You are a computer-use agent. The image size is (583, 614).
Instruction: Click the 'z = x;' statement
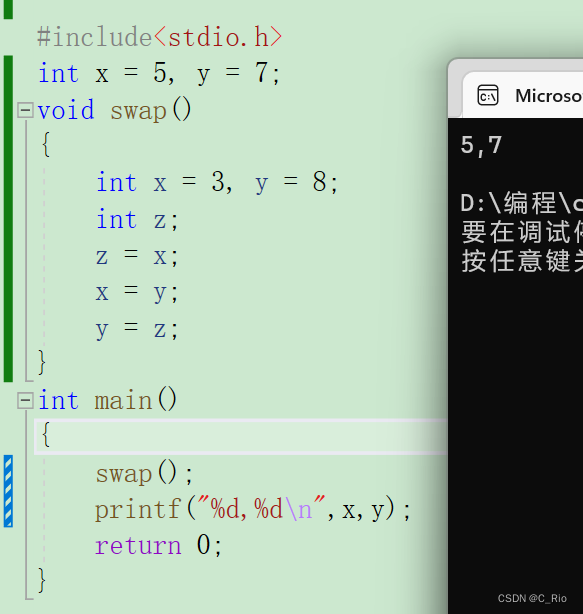(137, 256)
